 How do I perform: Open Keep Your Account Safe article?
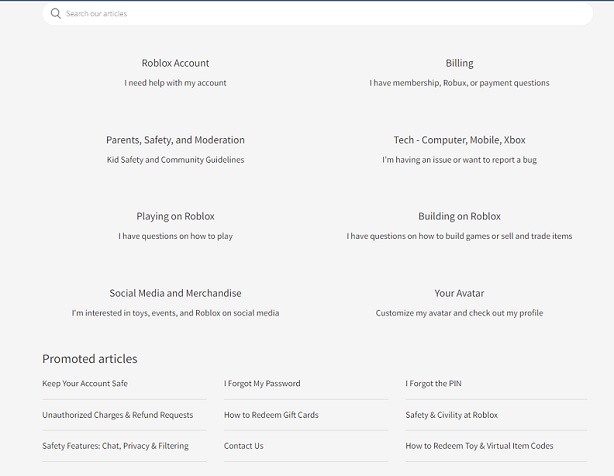coord(85,383)
